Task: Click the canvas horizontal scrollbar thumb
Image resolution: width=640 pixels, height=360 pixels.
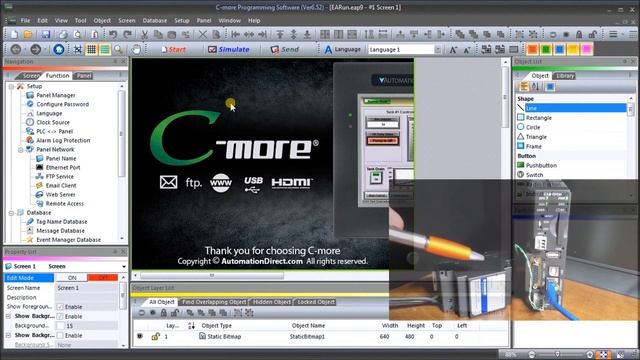Action: point(212,276)
